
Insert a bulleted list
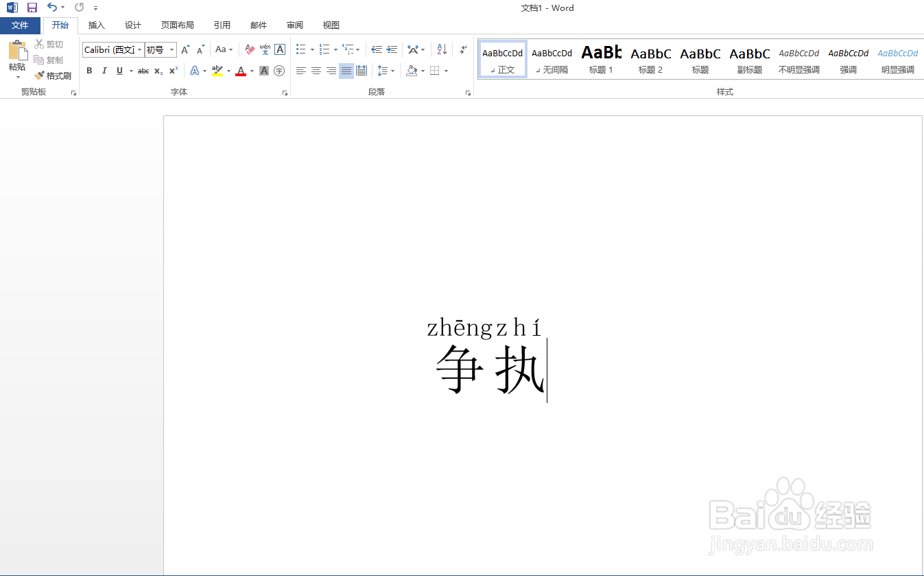pos(301,49)
